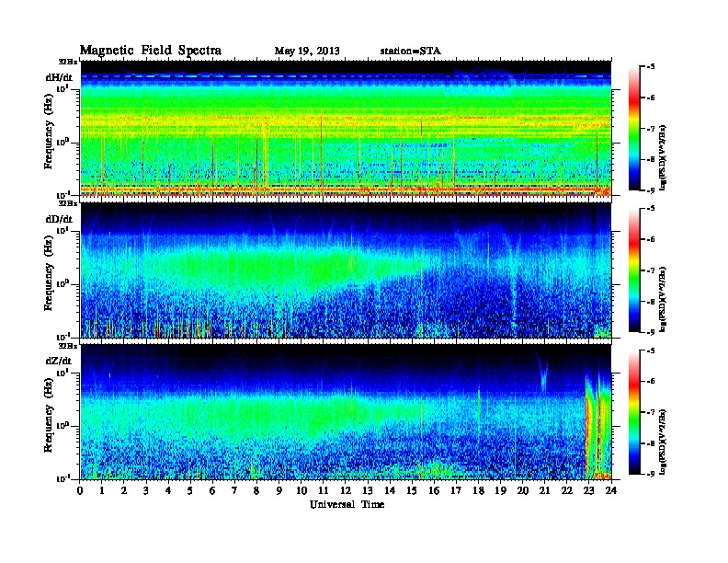Screen dimensions: 728x563
Task: Click the dZ/dt panel color scale bar
Action: [634, 412]
